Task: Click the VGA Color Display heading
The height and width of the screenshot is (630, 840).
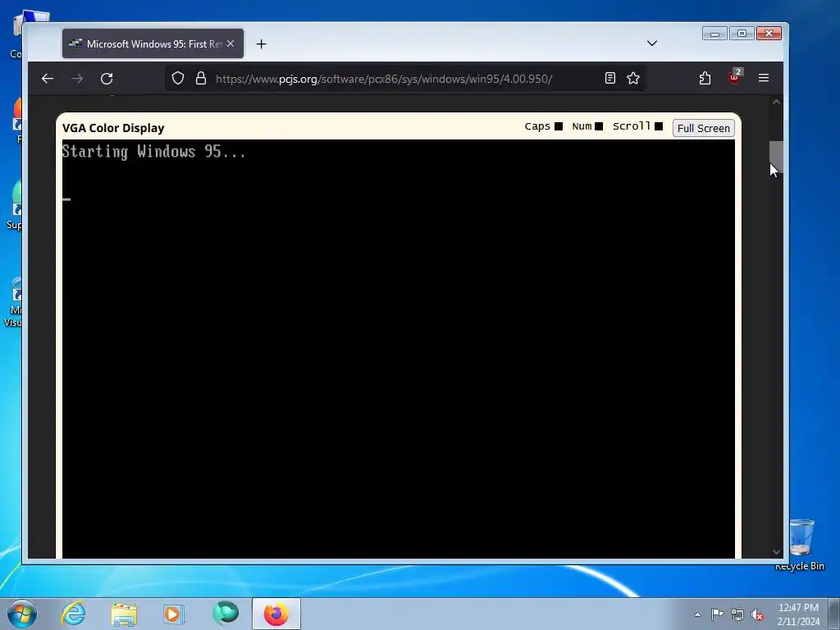Action: pyautogui.click(x=113, y=128)
